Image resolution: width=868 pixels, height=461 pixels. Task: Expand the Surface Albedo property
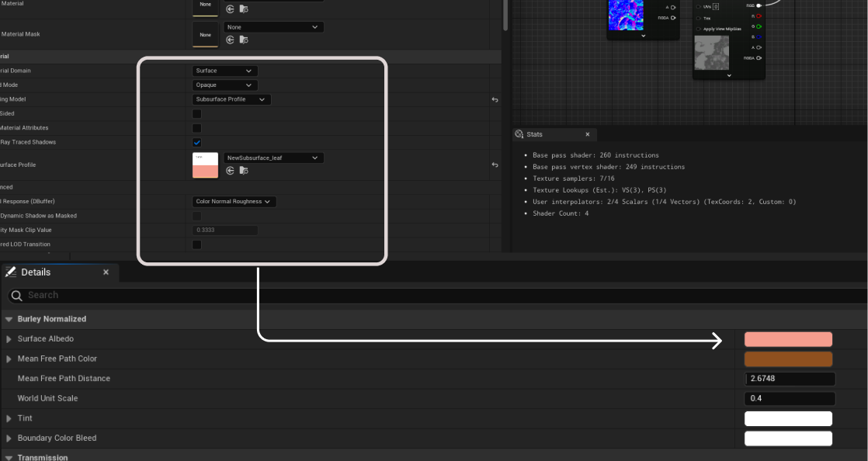[9, 339]
